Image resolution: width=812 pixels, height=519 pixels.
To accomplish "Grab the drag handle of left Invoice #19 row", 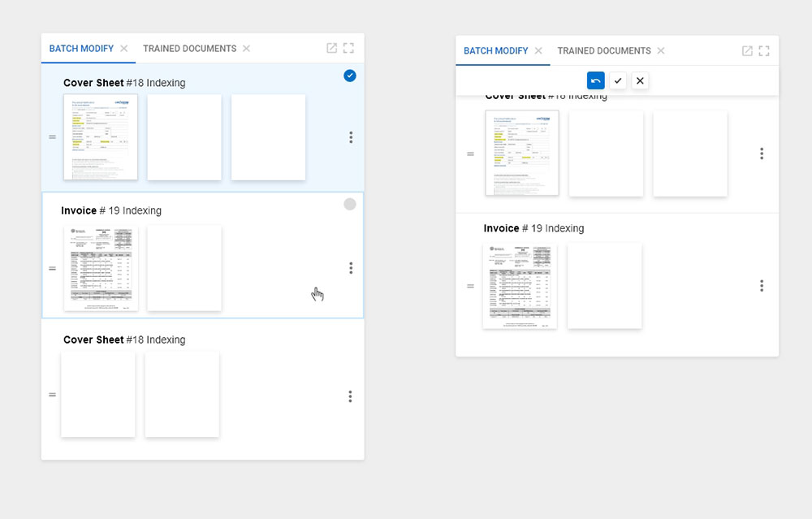I will coord(53,268).
